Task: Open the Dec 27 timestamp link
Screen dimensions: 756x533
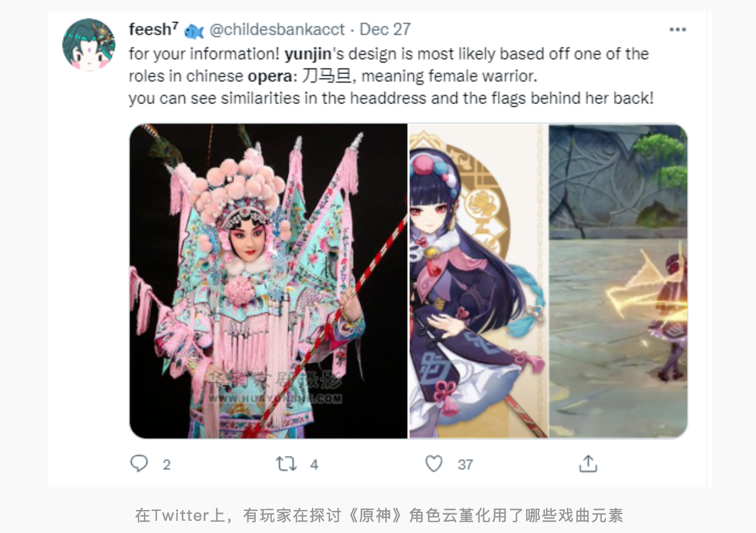Action: point(385,30)
